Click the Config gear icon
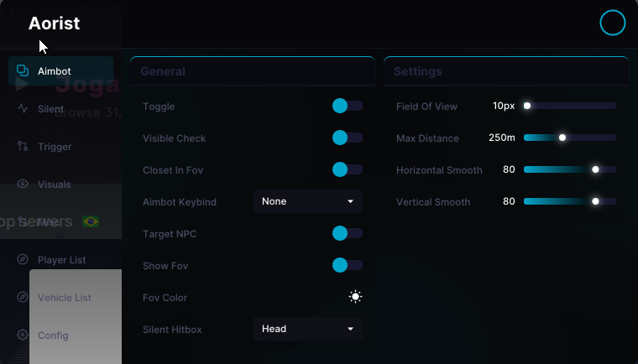The height and width of the screenshot is (364, 638). (23, 335)
